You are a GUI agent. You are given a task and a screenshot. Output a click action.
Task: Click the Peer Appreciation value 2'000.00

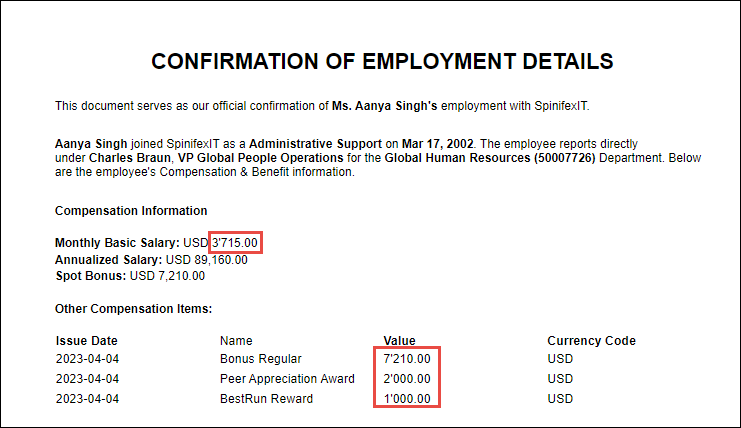(407, 379)
